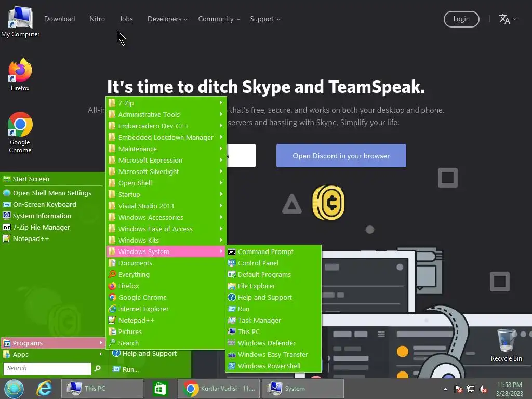Click Search in Programs menu

pos(166,343)
